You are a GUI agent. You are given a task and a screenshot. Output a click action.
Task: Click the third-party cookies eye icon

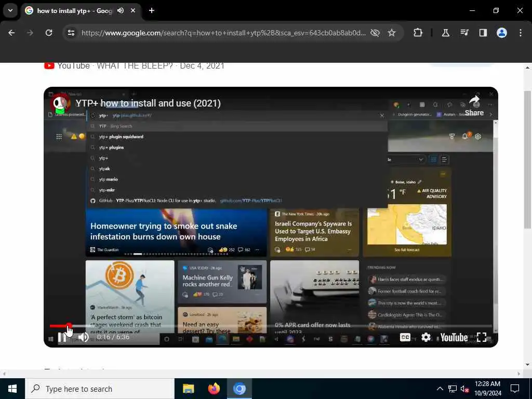pos(375,33)
